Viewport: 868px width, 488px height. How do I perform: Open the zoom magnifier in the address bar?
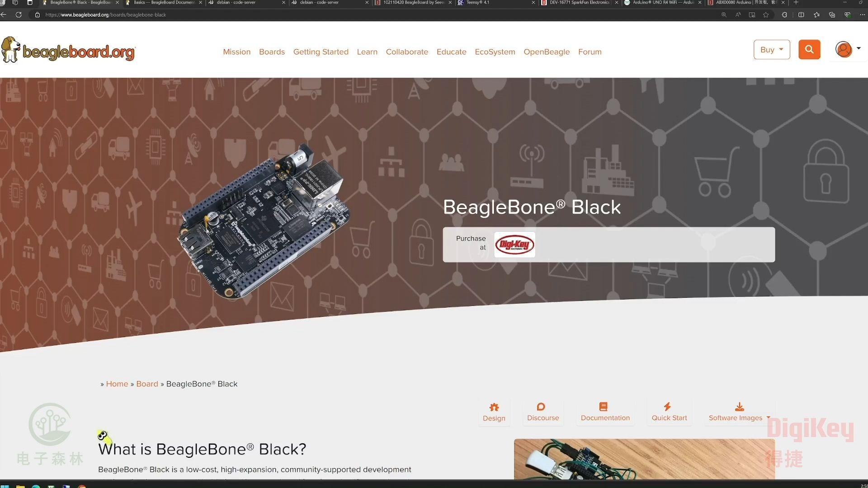click(x=724, y=14)
